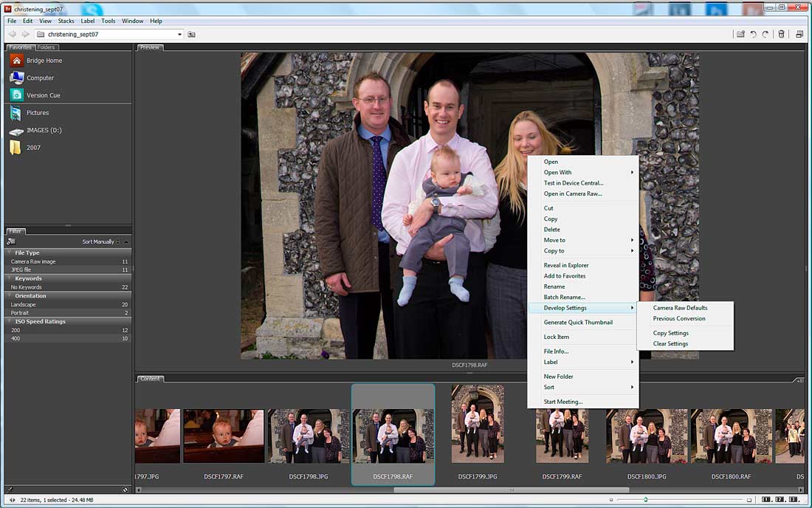Click the Version Cue favorites icon
The width and height of the screenshot is (812, 508).
(x=16, y=95)
